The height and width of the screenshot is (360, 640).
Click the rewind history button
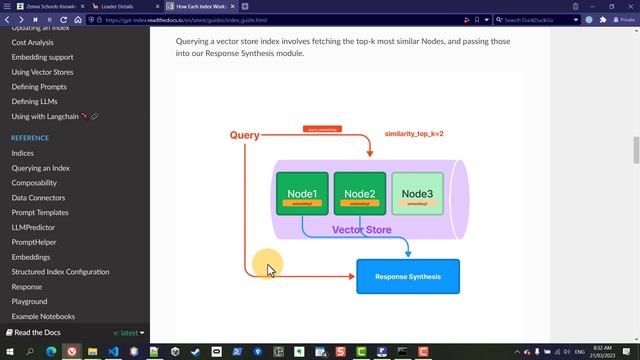(36, 20)
